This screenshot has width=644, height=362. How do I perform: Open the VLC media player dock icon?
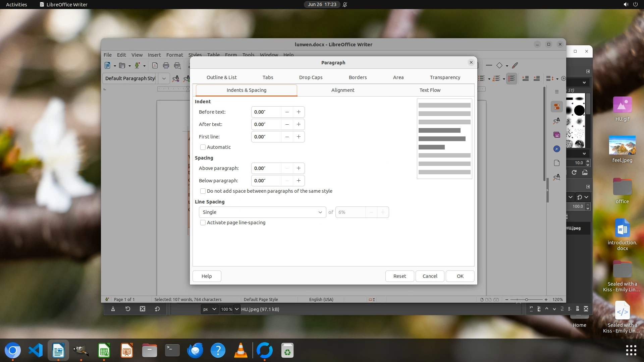click(x=241, y=351)
